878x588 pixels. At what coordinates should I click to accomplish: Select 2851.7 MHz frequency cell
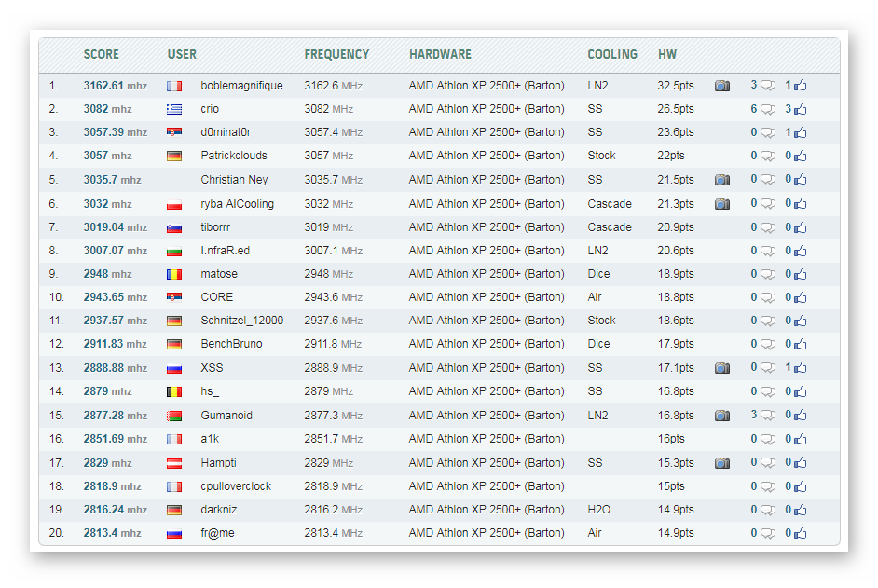333,439
